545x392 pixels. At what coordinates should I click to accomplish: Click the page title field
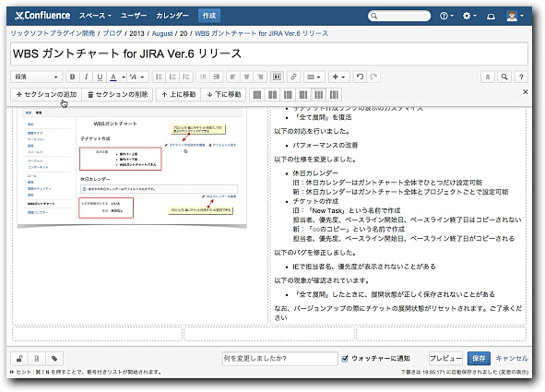pos(269,53)
